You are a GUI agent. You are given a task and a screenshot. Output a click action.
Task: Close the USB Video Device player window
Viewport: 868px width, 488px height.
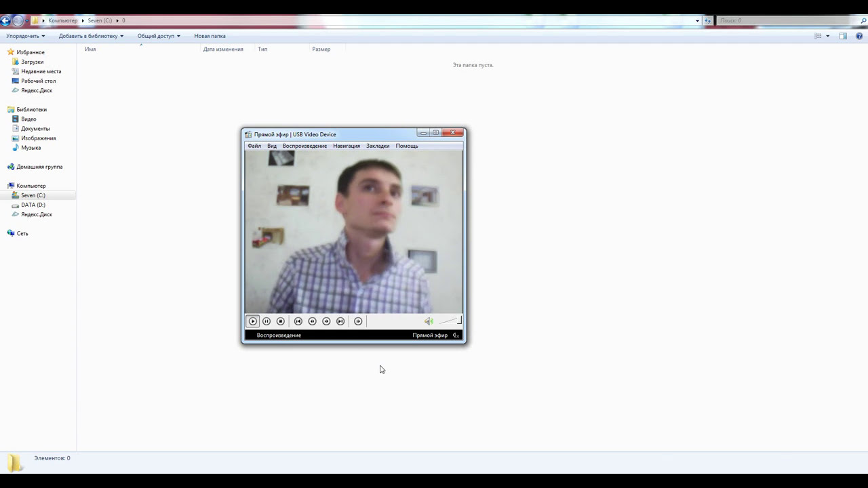[x=453, y=133]
